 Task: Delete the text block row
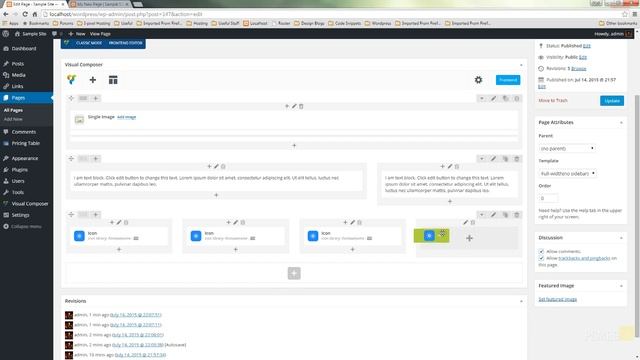[517, 159]
